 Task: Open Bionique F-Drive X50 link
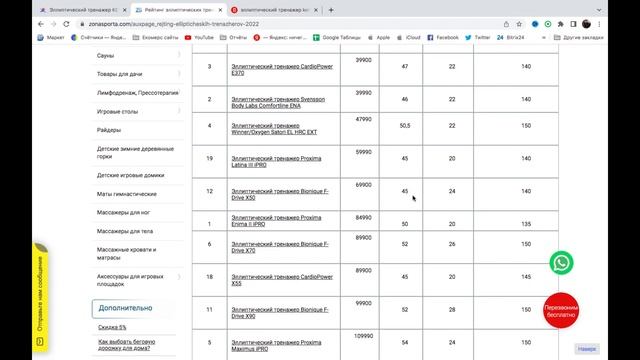(x=280, y=194)
